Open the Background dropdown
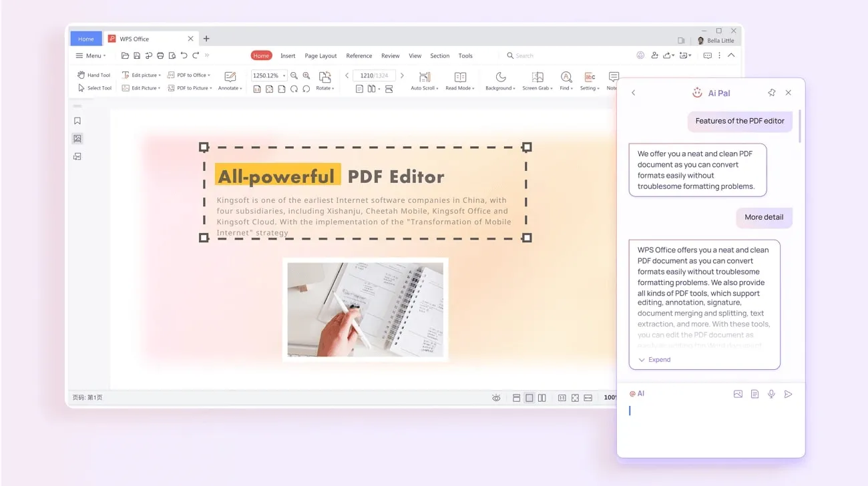This screenshot has height=486, width=868. [500, 80]
